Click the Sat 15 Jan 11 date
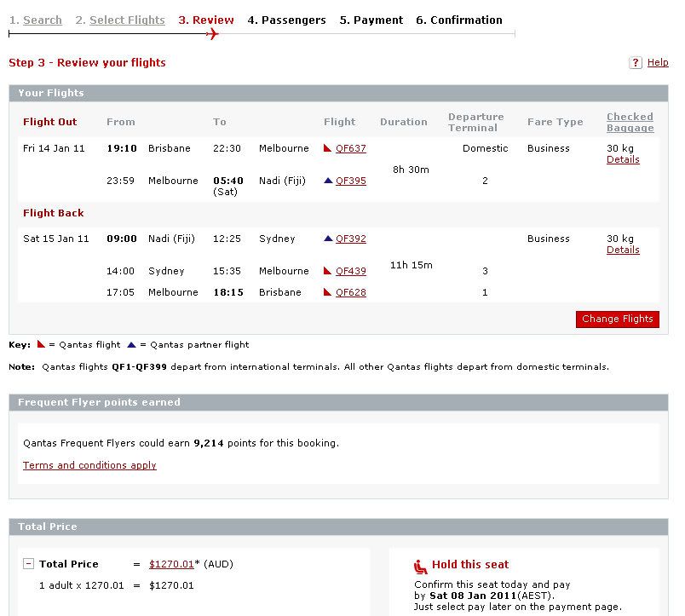 [x=56, y=239]
